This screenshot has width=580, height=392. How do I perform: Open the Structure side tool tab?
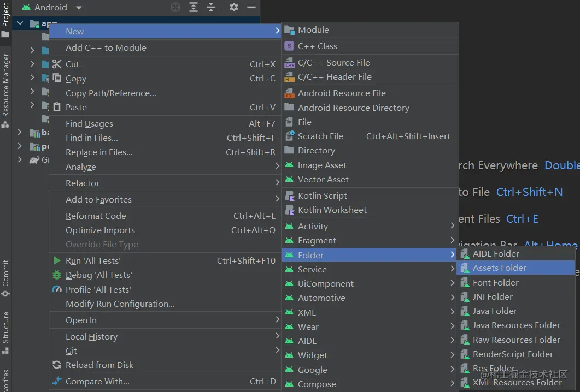(x=5, y=332)
